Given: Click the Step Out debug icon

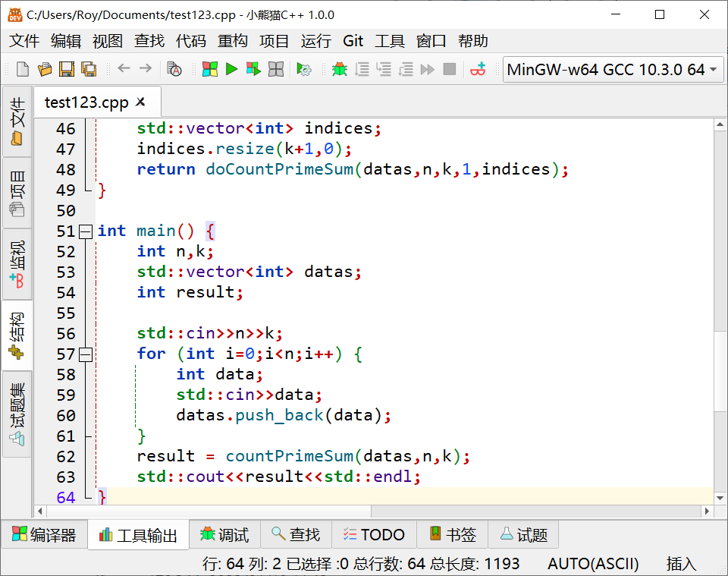Looking at the screenshot, I should tap(405, 69).
